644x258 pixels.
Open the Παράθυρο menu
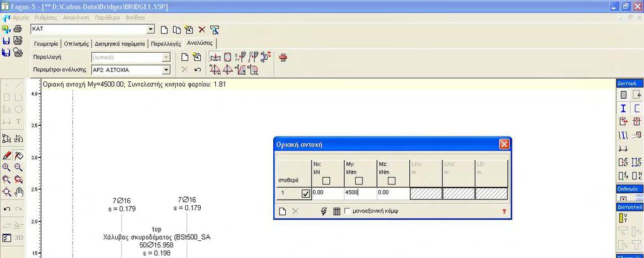coord(108,18)
